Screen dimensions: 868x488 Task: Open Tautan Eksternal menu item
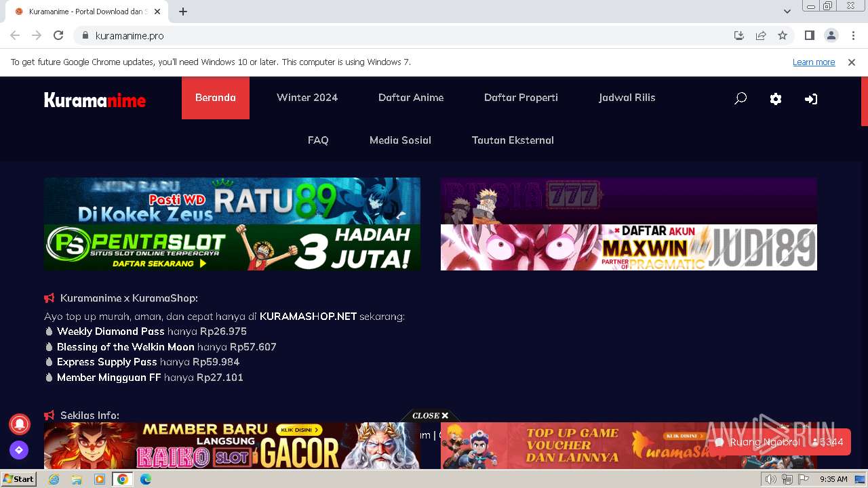click(513, 140)
